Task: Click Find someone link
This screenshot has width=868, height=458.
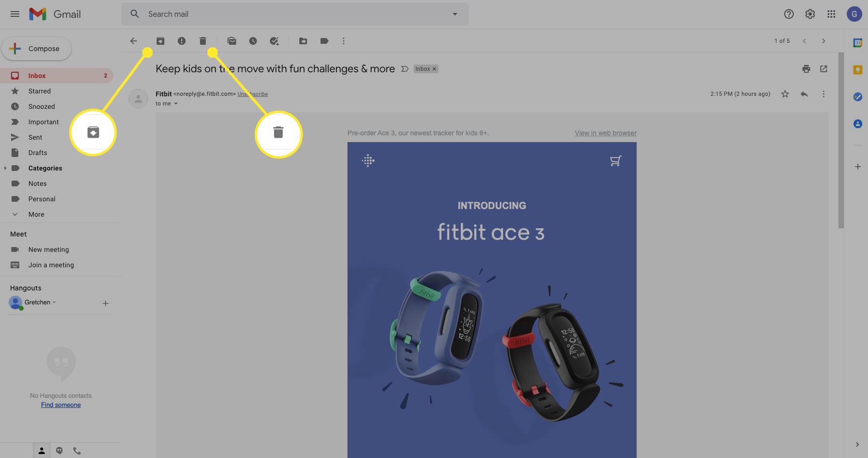Action: [61, 405]
